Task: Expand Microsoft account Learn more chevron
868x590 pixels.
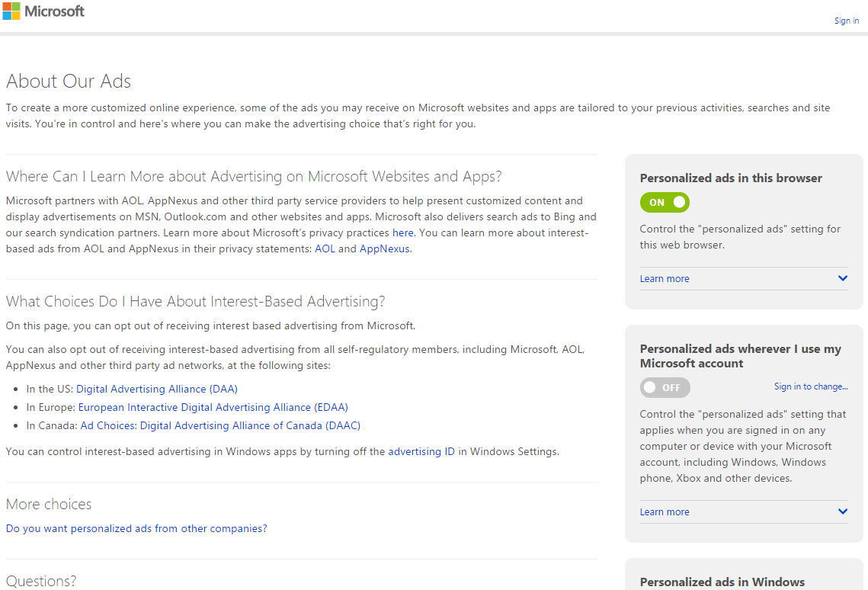Action: 843,511
